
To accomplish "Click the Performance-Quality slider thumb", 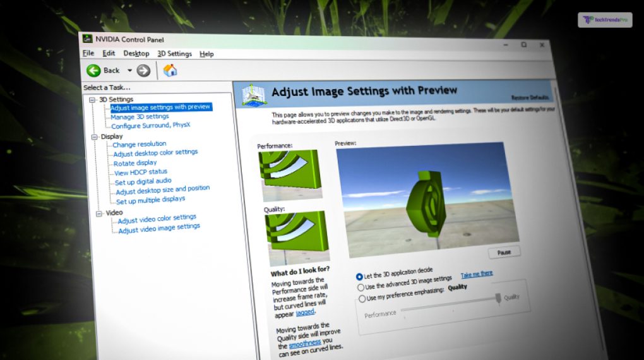I will point(498,298).
